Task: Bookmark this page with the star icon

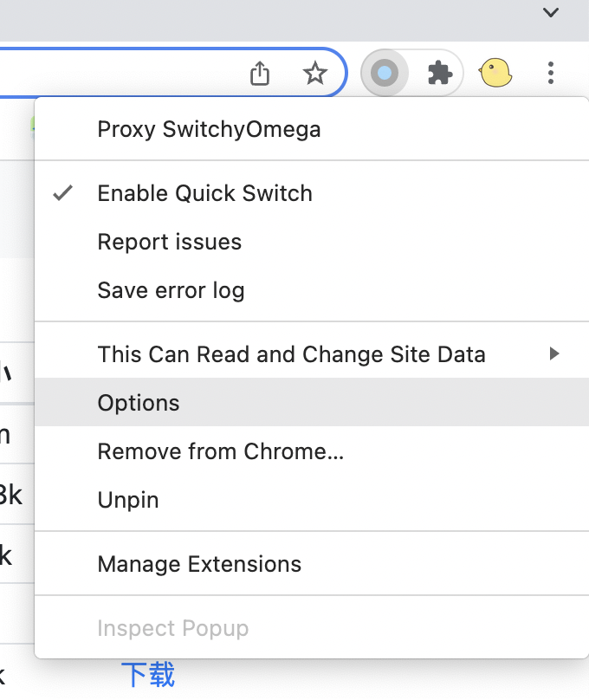Action: tap(315, 74)
